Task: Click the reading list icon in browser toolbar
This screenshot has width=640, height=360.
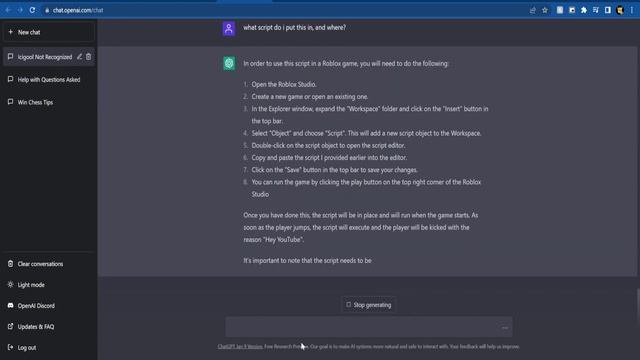Action: [596, 10]
